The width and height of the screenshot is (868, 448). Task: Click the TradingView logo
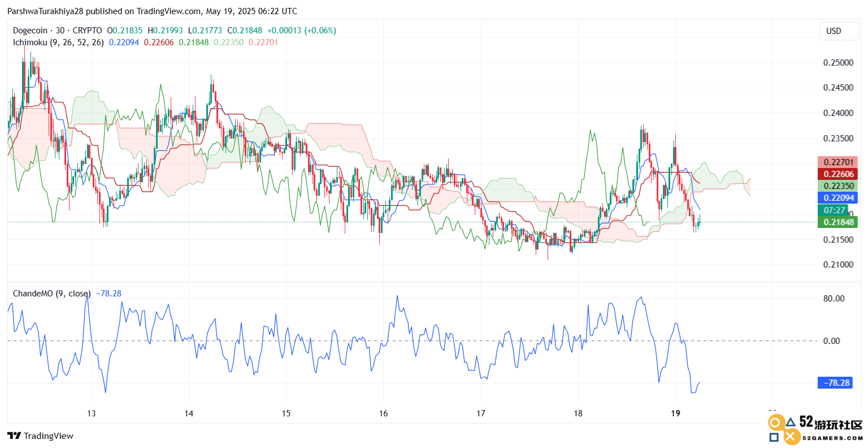click(x=40, y=436)
